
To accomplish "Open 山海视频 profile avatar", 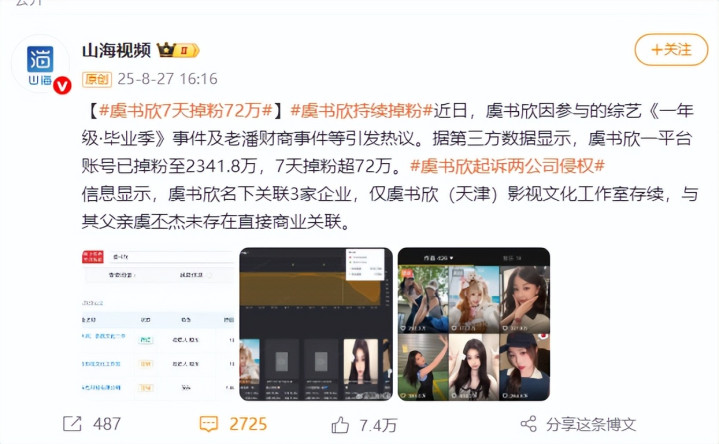I will click(x=40, y=64).
